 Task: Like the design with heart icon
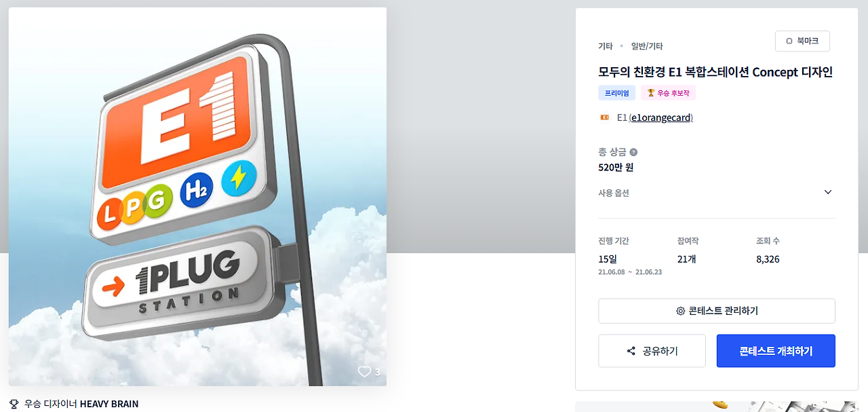[365, 372]
